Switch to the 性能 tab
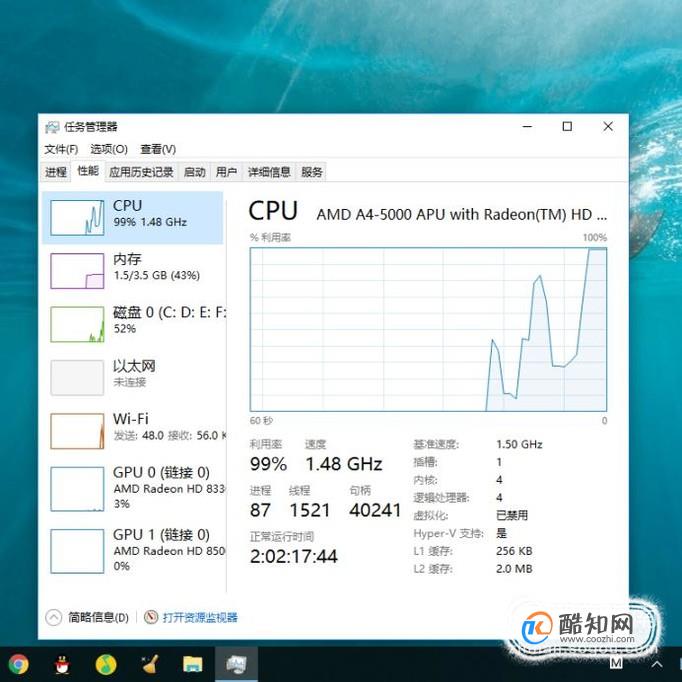Screen dimensions: 682x682 [x=88, y=171]
